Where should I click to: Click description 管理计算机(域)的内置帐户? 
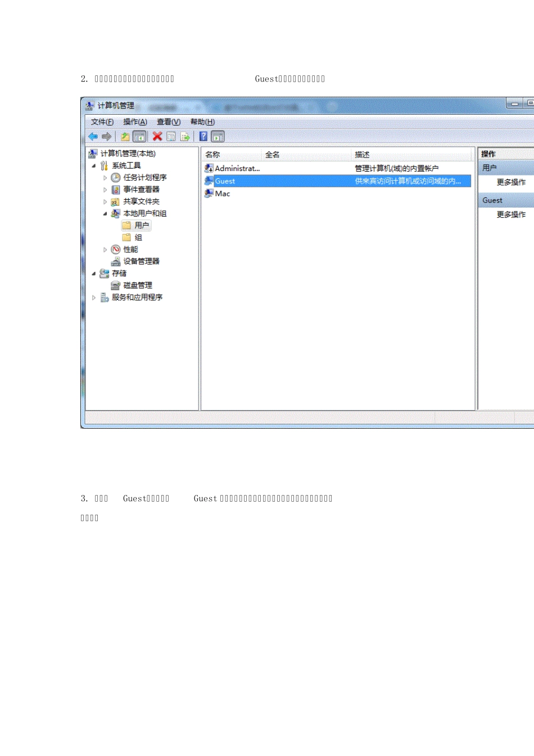[x=397, y=168]
